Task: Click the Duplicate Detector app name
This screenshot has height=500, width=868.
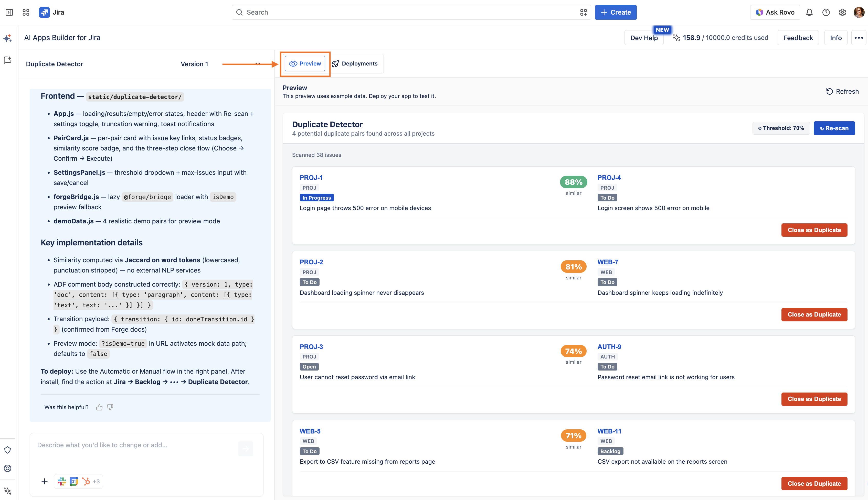Action: (54, 64)
